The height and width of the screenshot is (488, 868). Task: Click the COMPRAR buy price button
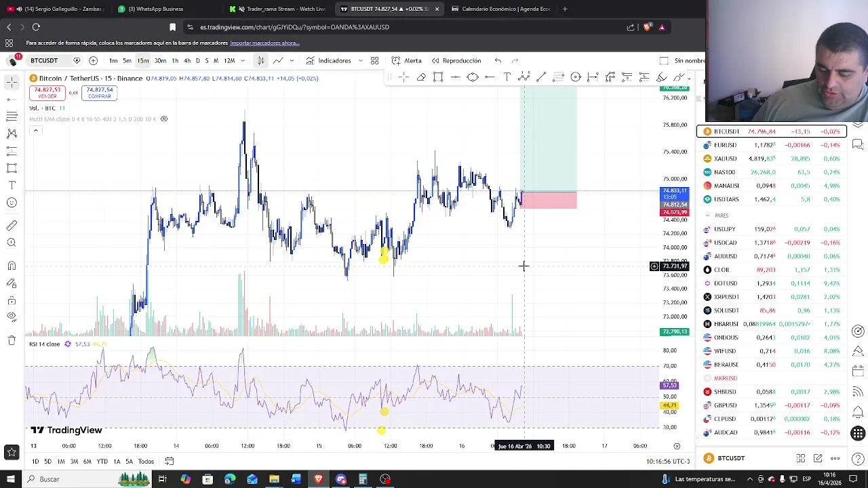pyautogui.click(x=100, y=93)
